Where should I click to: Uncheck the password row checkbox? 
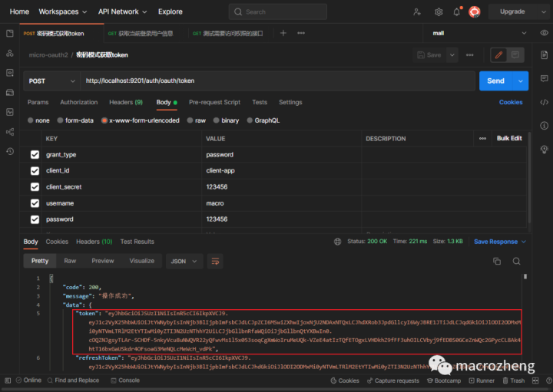tap(35, 219)
